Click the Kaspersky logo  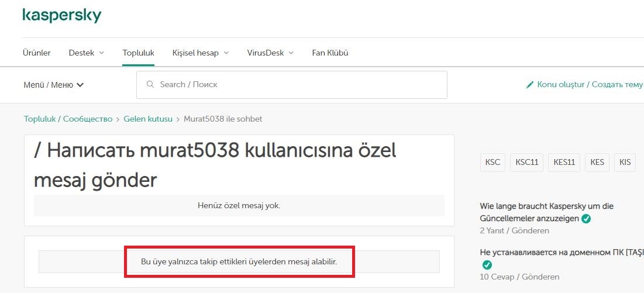point(62,16)
